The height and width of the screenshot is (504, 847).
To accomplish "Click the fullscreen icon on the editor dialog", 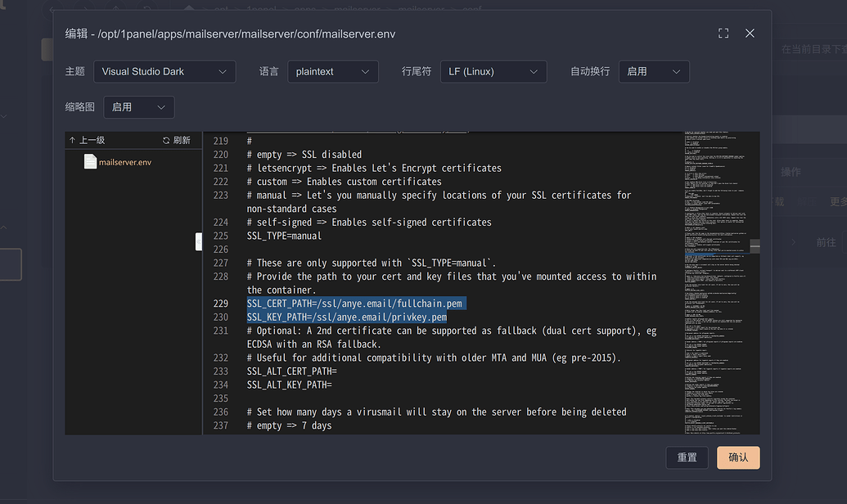I will coord(723,33).
